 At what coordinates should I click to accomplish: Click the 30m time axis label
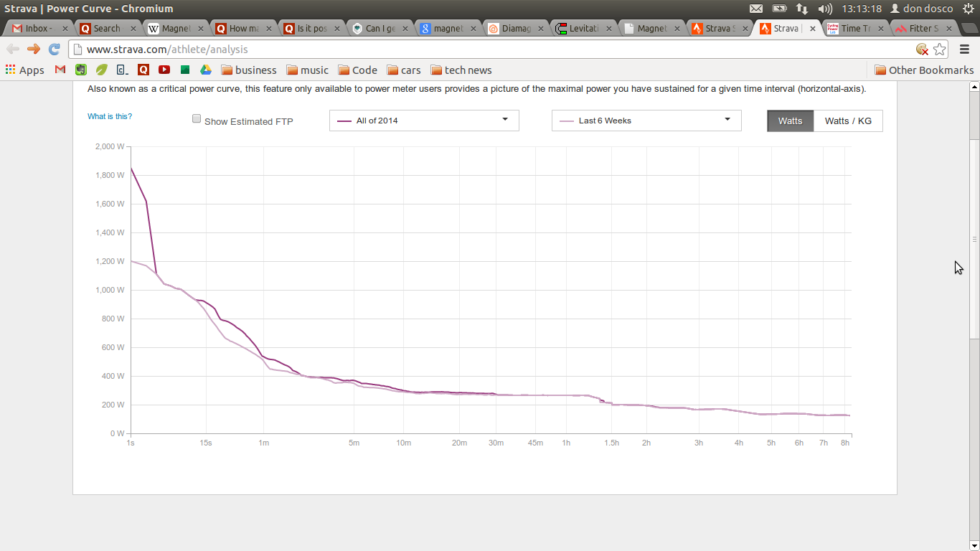point(496,443)
